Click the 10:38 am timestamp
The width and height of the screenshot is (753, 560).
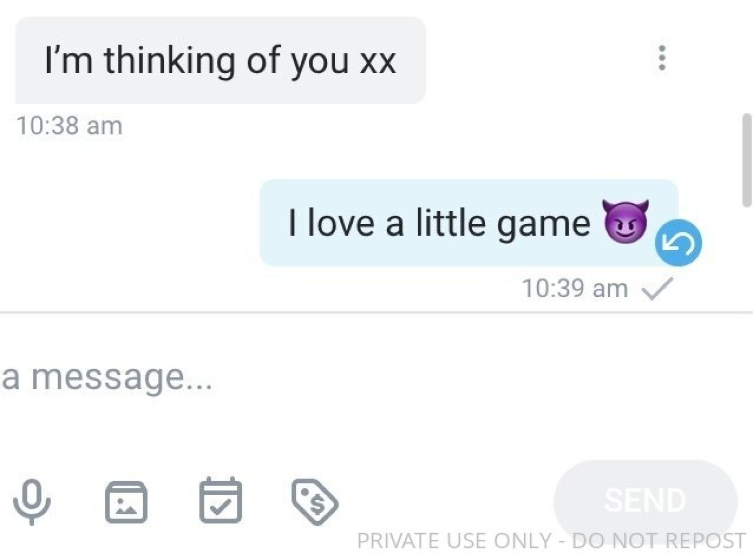point(70,126)
